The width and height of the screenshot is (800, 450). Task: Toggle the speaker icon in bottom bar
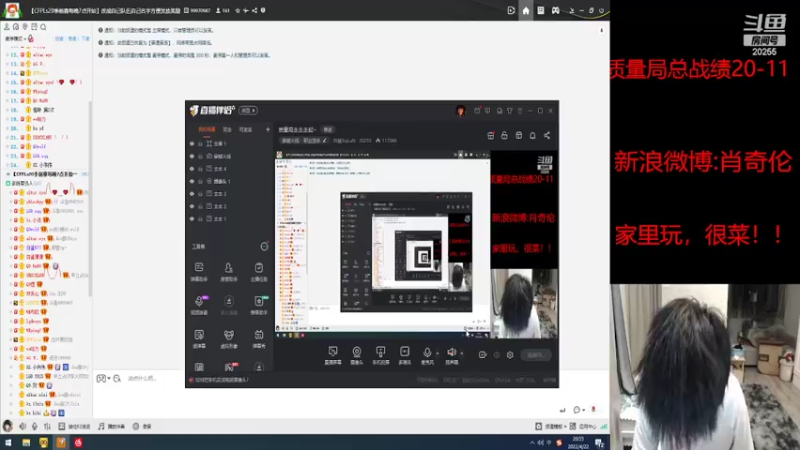(x=22, y=426)
